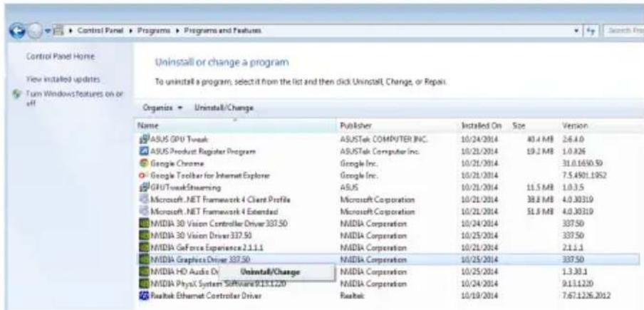Click the ASUS GPU Tweak program icon
The width and height of the screenshot is (644, 310).
(142, 140)
